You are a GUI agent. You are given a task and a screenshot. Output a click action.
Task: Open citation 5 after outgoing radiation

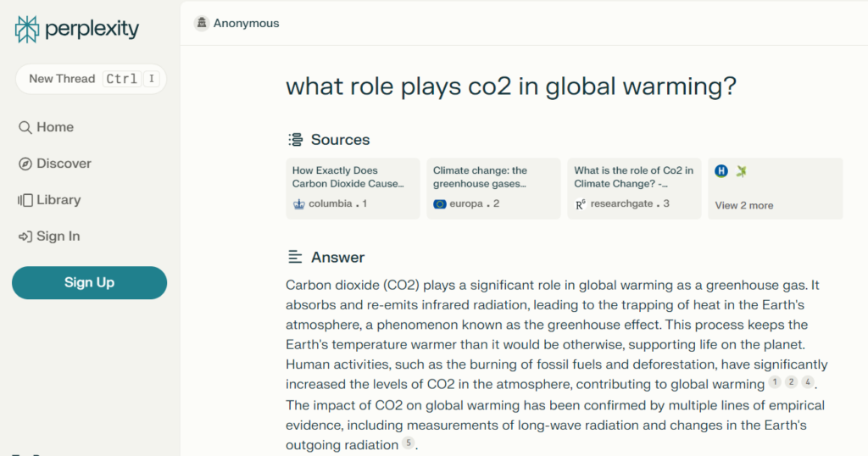(408, 442)
